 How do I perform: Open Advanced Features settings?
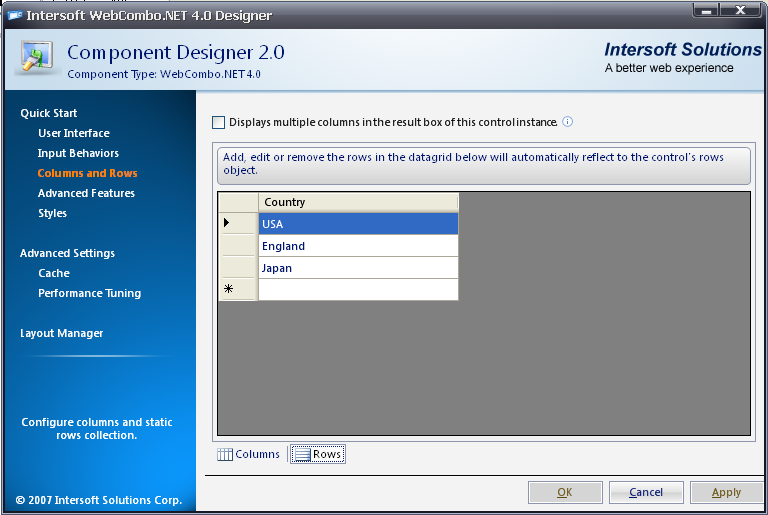click(86, 193)
